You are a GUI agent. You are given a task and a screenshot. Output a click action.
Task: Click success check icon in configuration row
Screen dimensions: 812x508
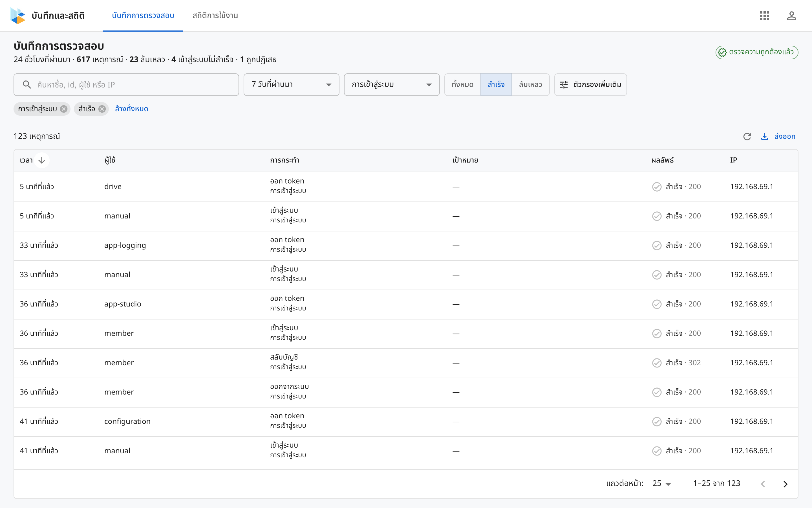[657, 422]
